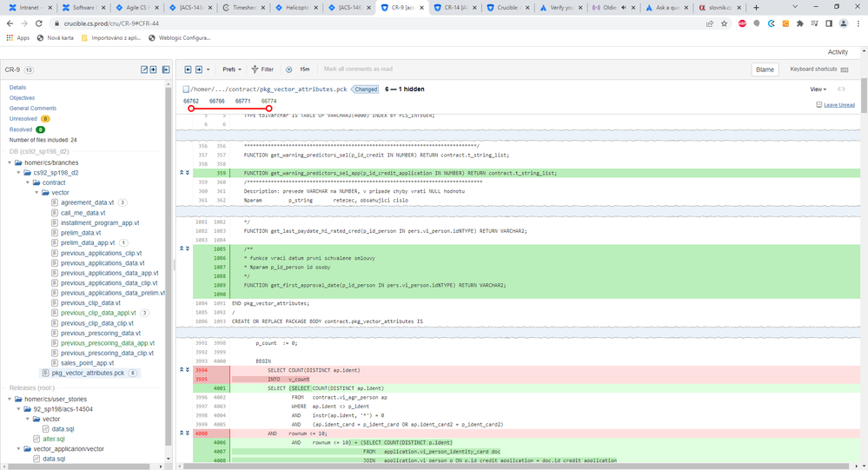Select revision 66774 slider handle
This screenshot has height=470, width=868.
tap(268, 109)
